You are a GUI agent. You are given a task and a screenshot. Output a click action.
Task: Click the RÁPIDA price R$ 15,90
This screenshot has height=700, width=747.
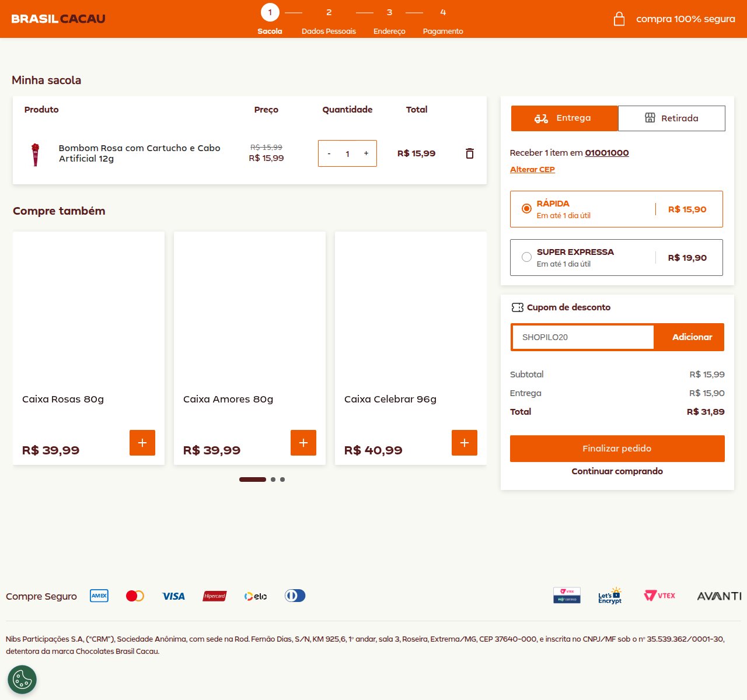[687, 209]
